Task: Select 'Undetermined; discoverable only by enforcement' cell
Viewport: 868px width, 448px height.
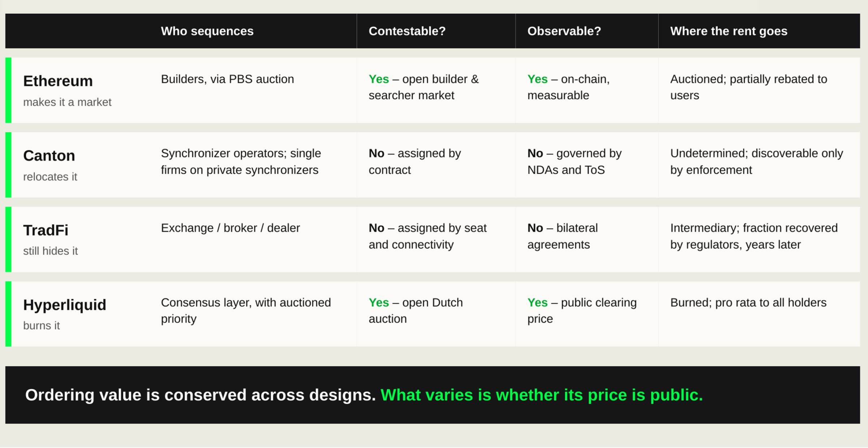Action: click(x=756, y=161)
